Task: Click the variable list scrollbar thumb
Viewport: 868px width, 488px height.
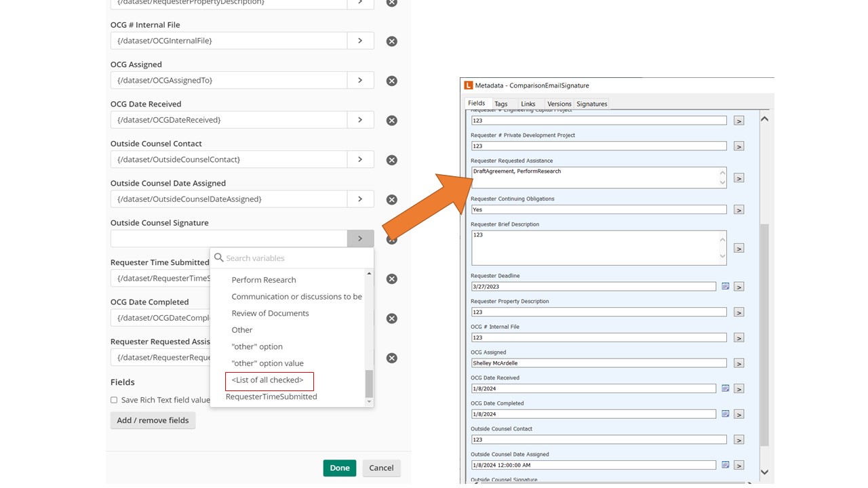Action: [369, 384]
